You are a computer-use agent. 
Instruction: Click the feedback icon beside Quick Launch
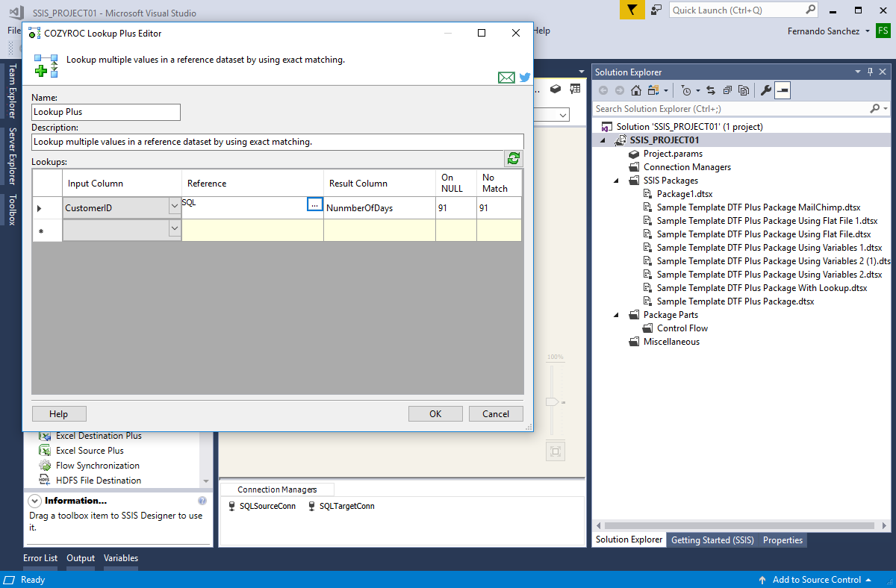tap(656, 10)
